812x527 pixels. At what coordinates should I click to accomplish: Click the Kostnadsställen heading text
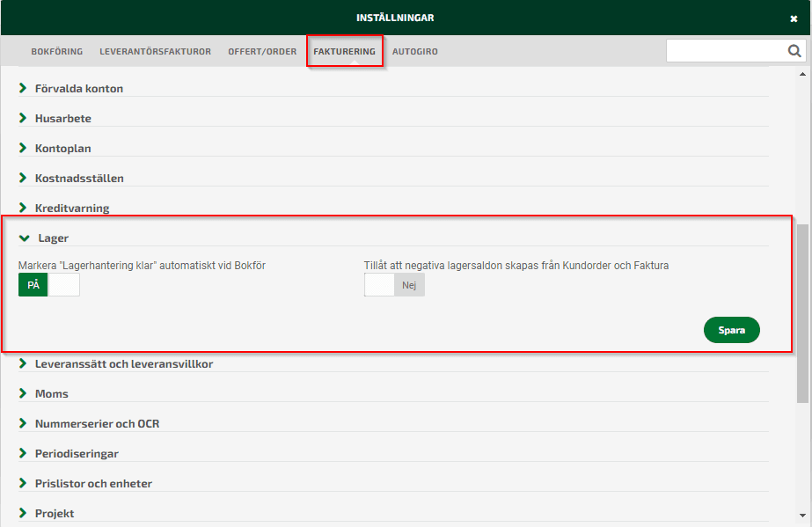79,178
